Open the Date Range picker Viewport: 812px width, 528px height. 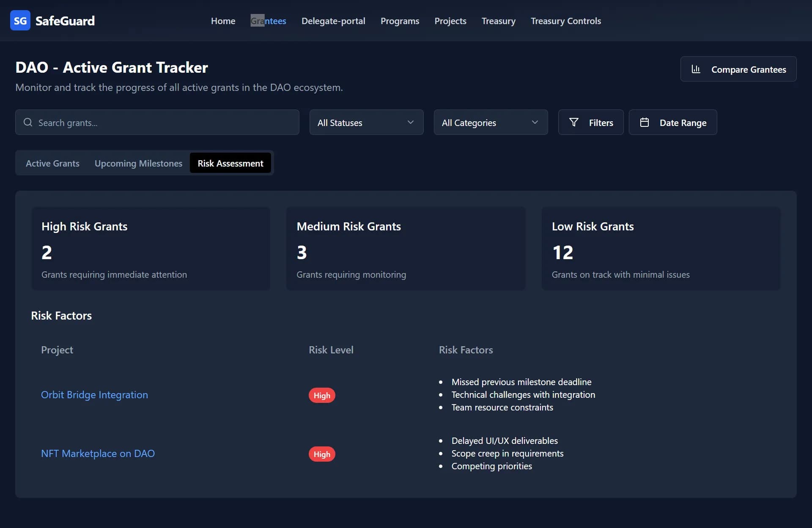click(x=672, y=122)
